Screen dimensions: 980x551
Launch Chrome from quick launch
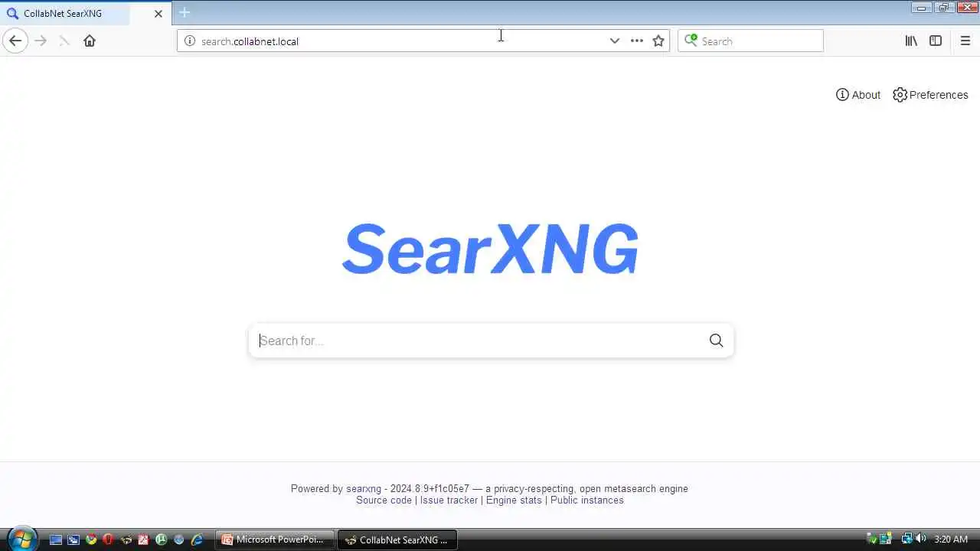point(91,540)
